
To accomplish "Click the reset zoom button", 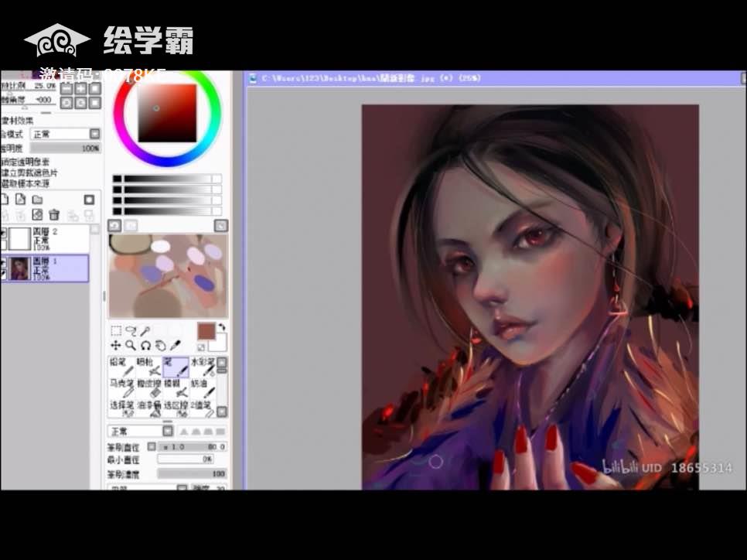I will [x=95, y=88].
